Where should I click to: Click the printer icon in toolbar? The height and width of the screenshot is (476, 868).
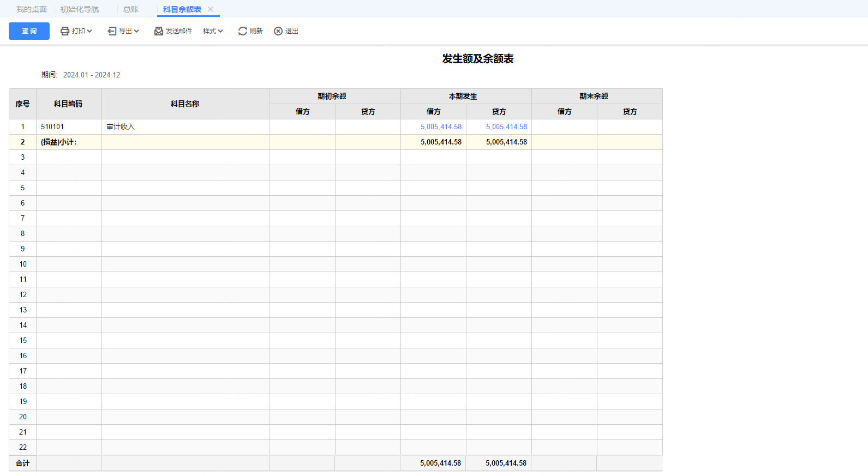65,31
